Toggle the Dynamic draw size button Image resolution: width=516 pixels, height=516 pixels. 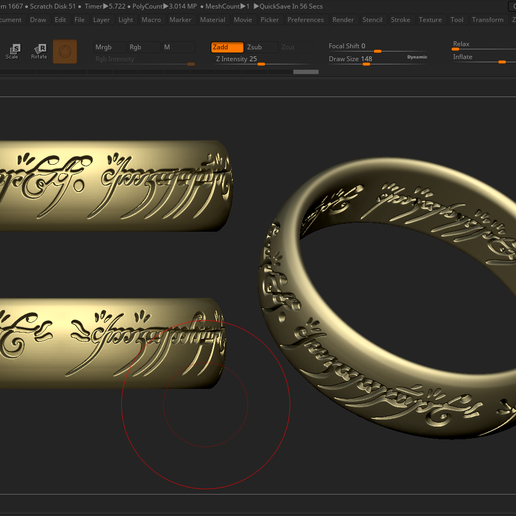pyautogui.click(x=417, y=57)
